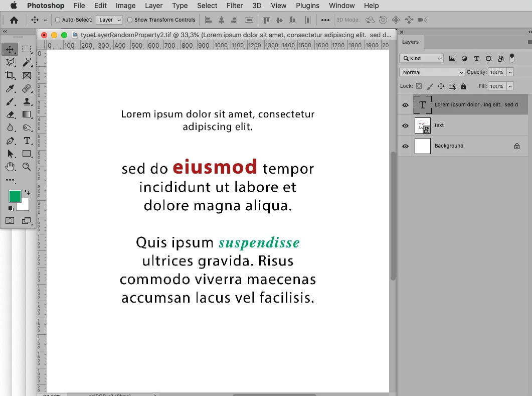Viewport: 532px width, 396px height.
Task: Align horizontal centers in options bar
Action: pyautogui.click(x=221, y=20)
